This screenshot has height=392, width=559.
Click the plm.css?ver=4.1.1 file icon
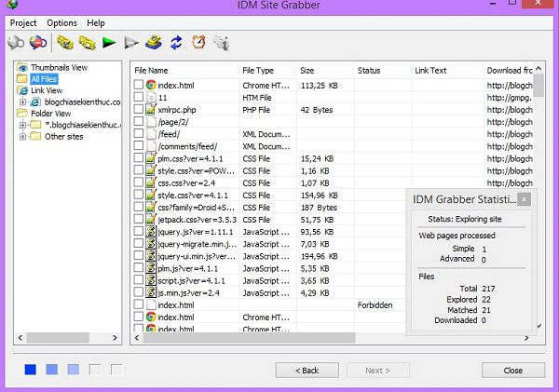coord(151,158)
